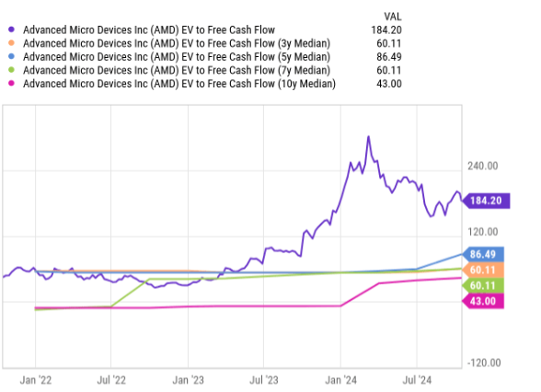Click the Jan '23 x-axis label

pyautogui.click(x=188, y=380)
